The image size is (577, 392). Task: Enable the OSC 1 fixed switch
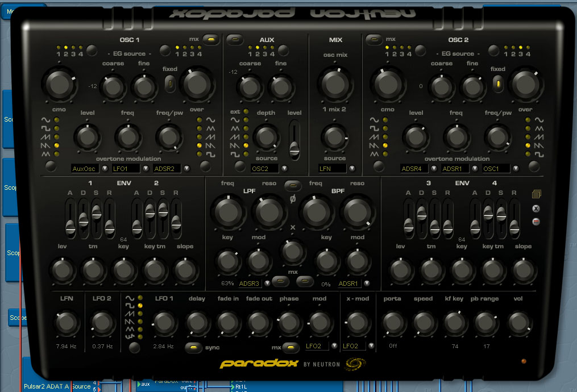pyautogui.click(x=170, y=84)
